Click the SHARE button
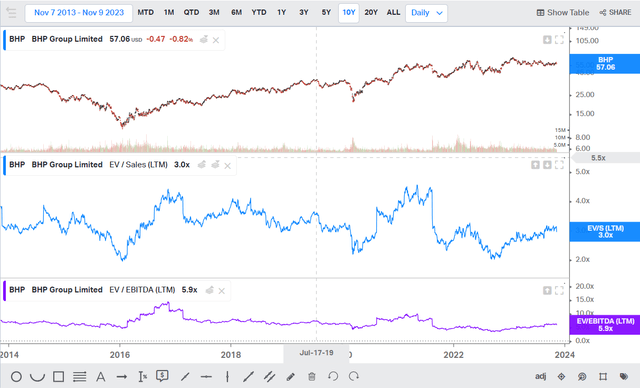The width and height of the screenshot is (640, 388). click(x=615, y=13)
